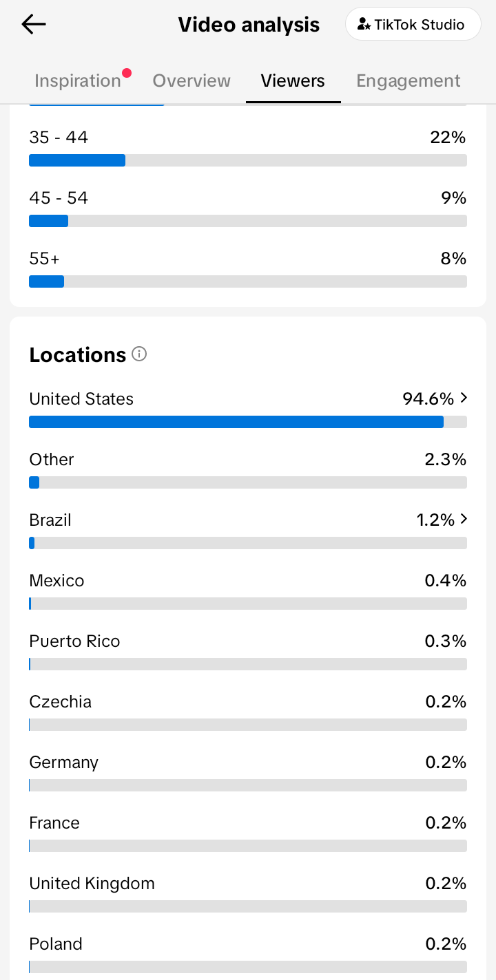Open the Overview tab
The height and width of the screenshot is (980, 496).
[192, 81]
